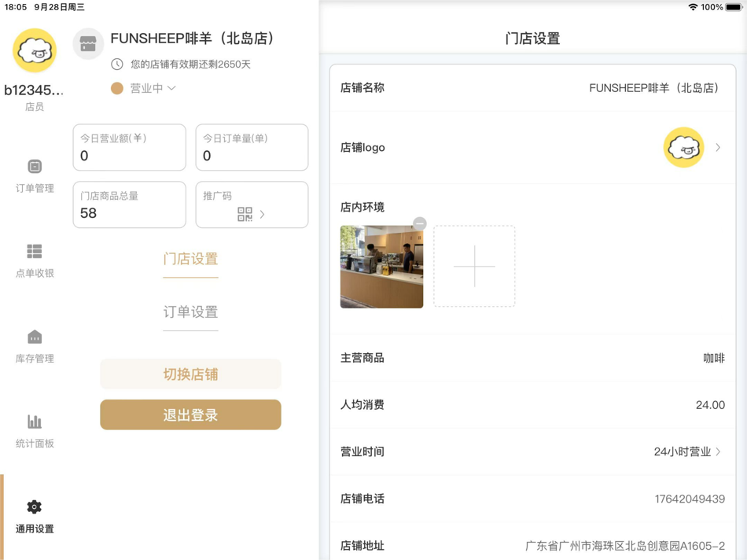The height and width of the screenshot is (560, 747).
Task: Tap the clock icon beside validity notice
Action: (x=116, y=64)
